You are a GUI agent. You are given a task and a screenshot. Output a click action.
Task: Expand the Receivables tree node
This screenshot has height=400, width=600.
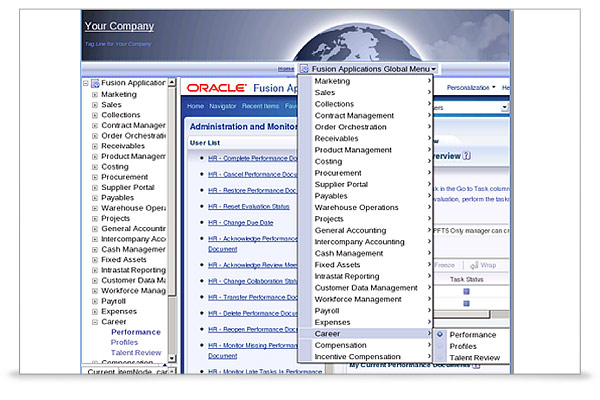coord(95,146)
